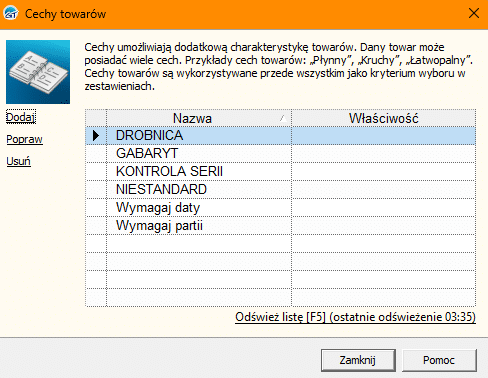The height and width of the screenshot is (378, 488).
Task: Click the Właściwość column header
Action: pos(383,118)
